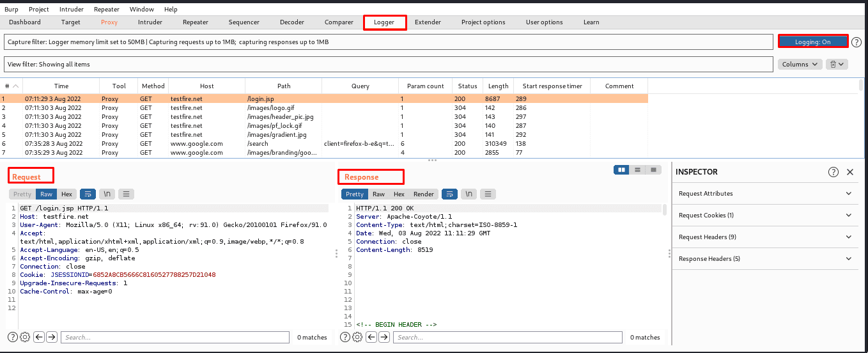Sort log by the Status column
868x353 pixels.
(467, 86)
